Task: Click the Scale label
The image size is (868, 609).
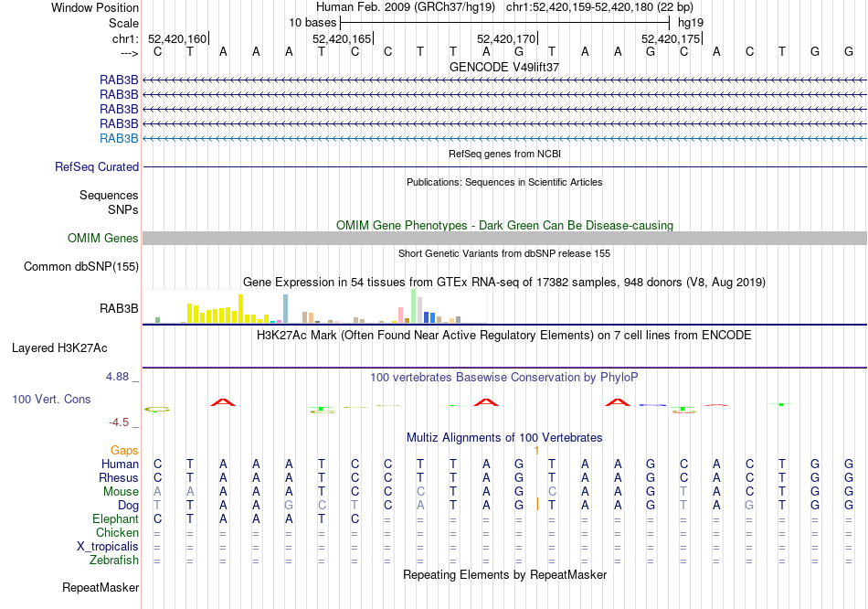Action: (123, 23)
